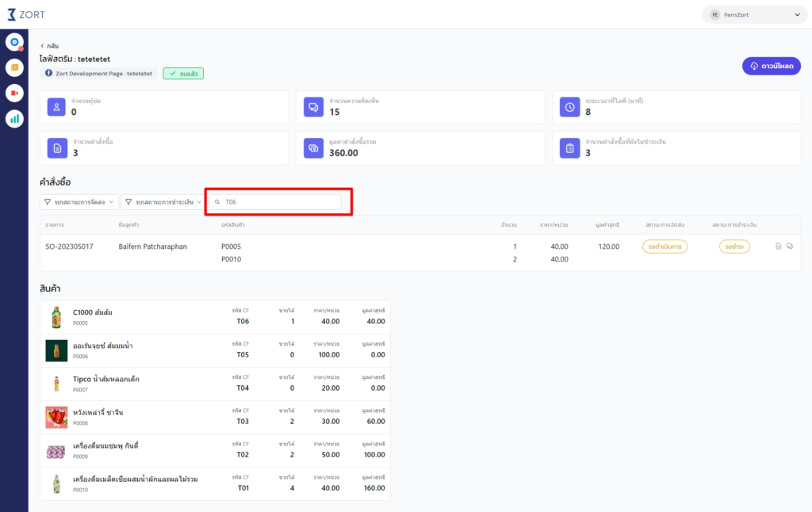Expand the shipping status filter dropdown
This screenshot has height=512, width=812.
coord(79,202)
